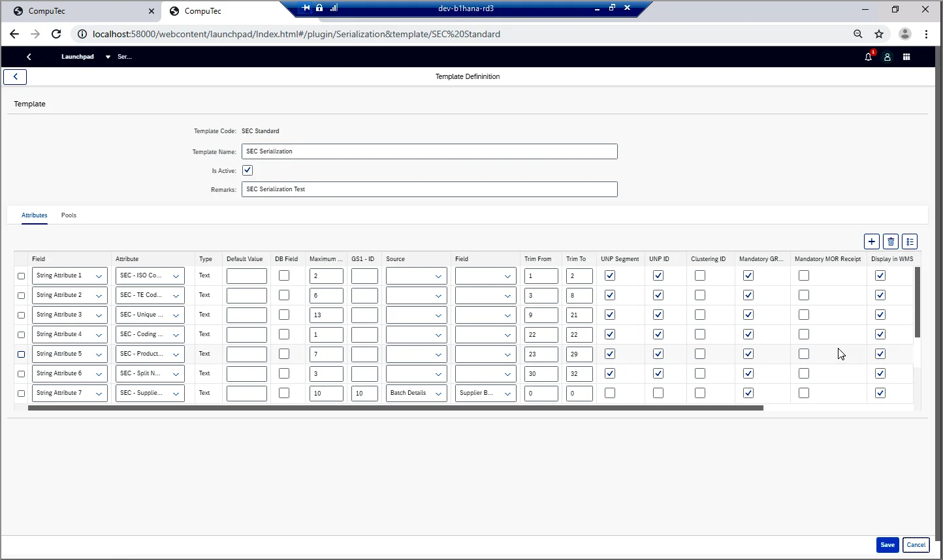The height and width of the screenshot is (560, 943).
Task: Click vertical scrollbar of attributes table
Action: tap(917, 302)
